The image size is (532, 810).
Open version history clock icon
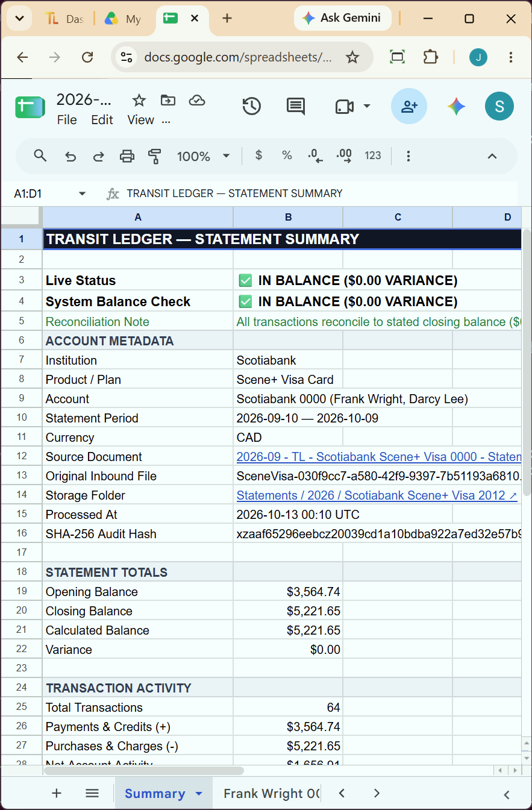coord(251,107)
